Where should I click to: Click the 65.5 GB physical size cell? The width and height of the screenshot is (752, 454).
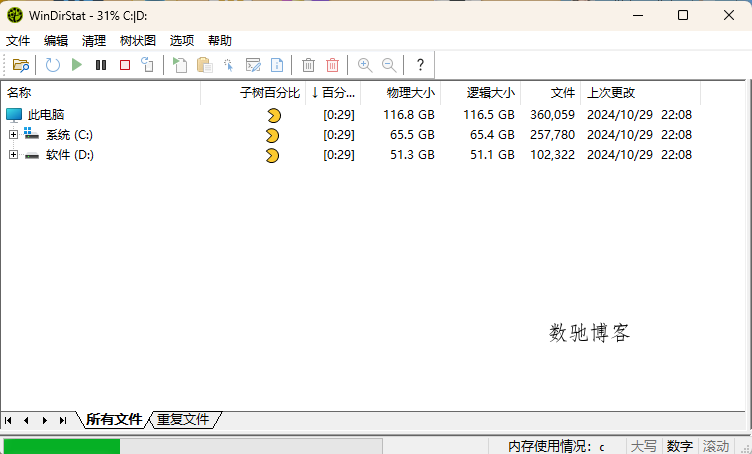point(412,135)
